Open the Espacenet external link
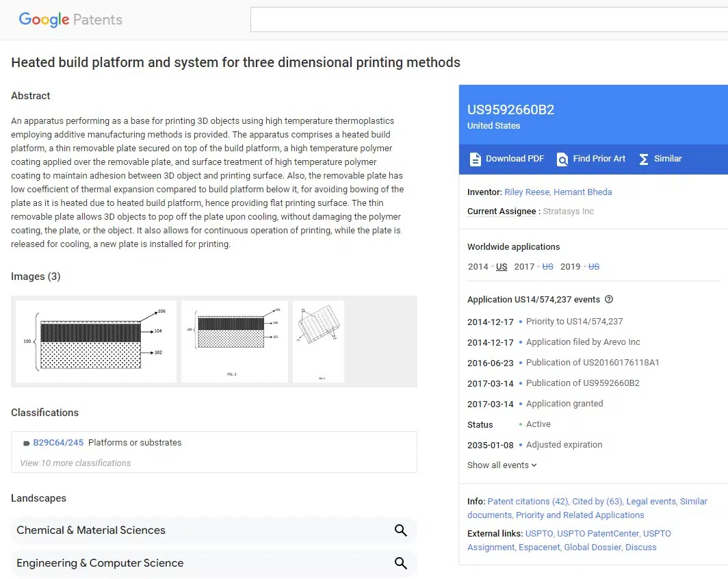 (x=539, y=548)
